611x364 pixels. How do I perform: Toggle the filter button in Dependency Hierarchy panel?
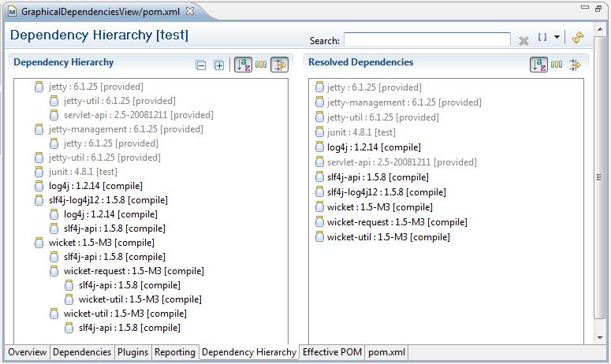pos(279,65)
